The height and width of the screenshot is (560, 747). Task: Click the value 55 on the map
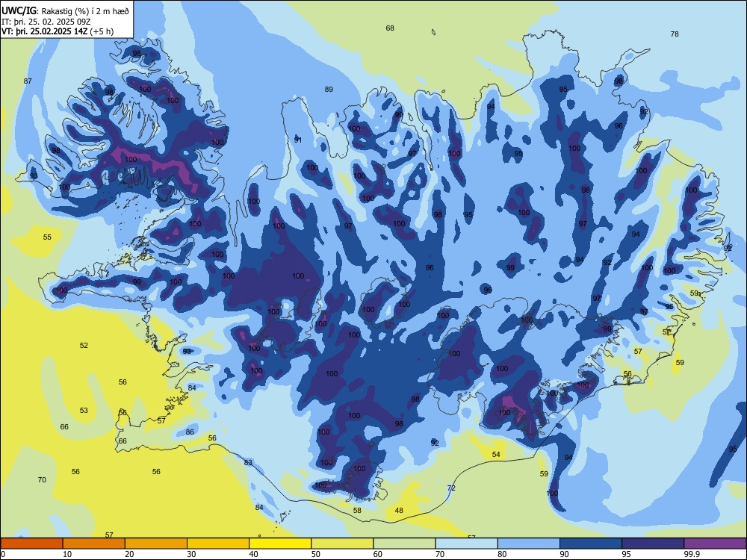click(47, 237)
